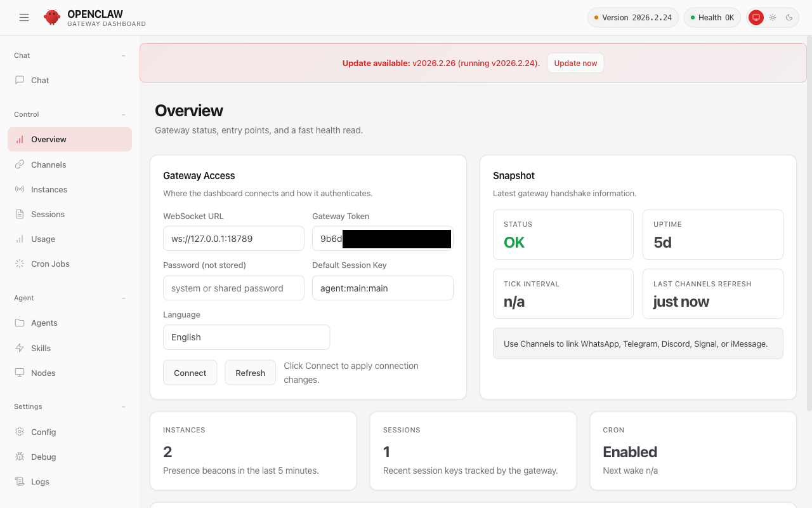Switch to the system theme monitor toggle
This screenshot has width=812, height=508.
click(x=756, y=18)
